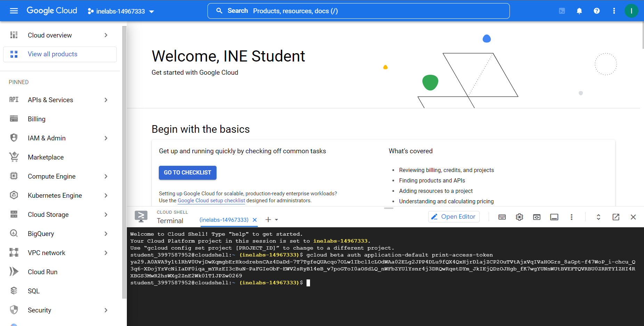
Task: Click the BigQuery icon
Action: click(x=14, y=234)
